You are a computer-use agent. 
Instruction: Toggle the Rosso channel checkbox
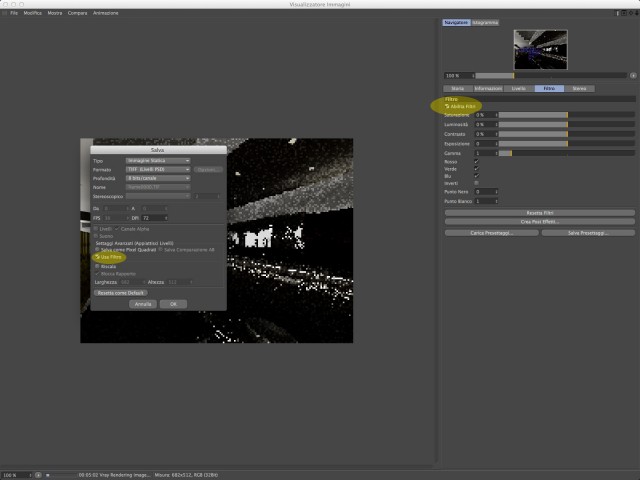(476, 162)
